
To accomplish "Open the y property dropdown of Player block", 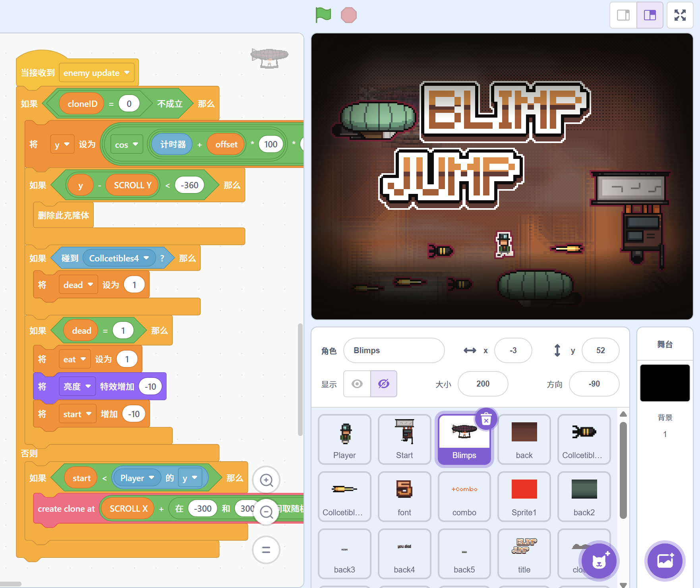I will pos(190,478).
